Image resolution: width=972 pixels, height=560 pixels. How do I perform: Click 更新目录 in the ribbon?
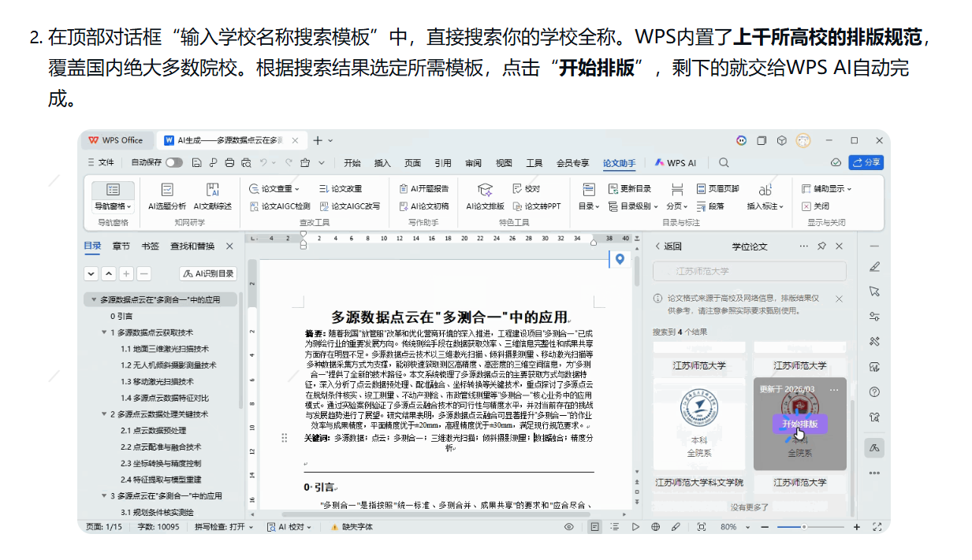coord(631,189)
